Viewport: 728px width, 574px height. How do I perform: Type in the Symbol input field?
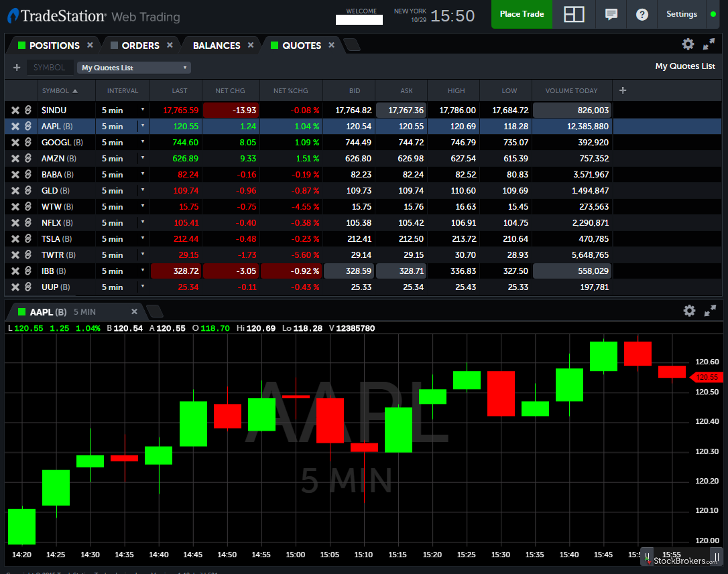click(50, 68)
